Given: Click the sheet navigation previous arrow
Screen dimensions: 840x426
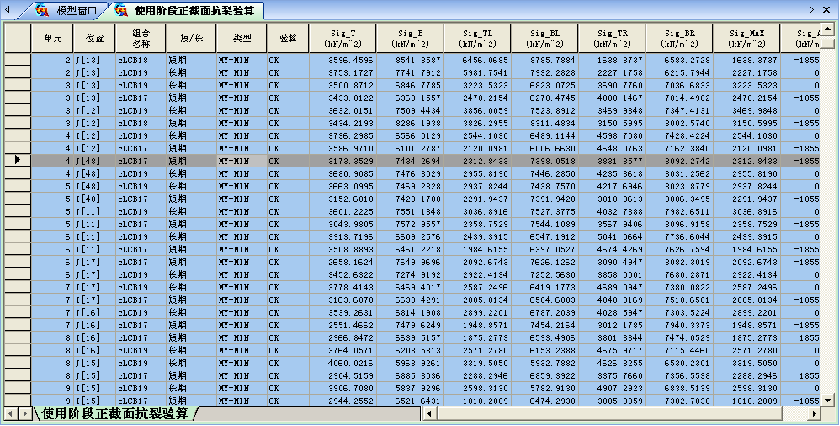Looking at the screenshot, I should tap(10, 413).
